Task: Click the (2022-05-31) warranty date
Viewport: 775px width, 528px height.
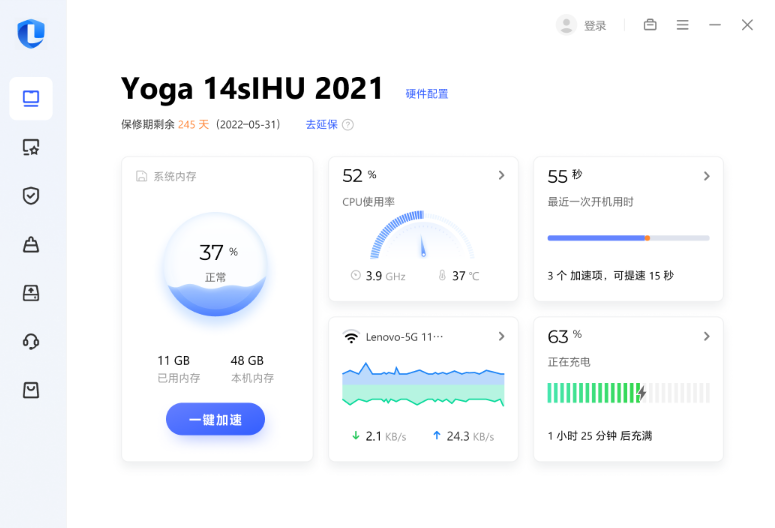Action: click(x=248, y=125)
